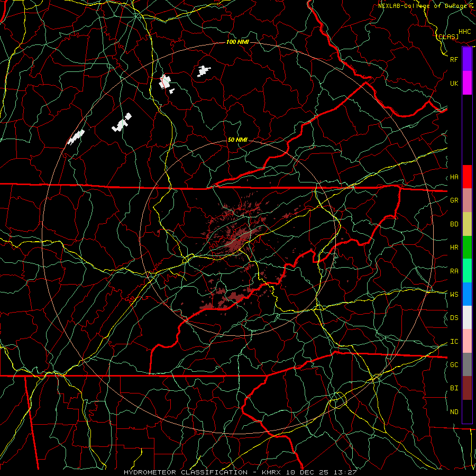The image size is (476, 476).
Task: Select the "BD" legend label
Action: (x=454, y=224)
